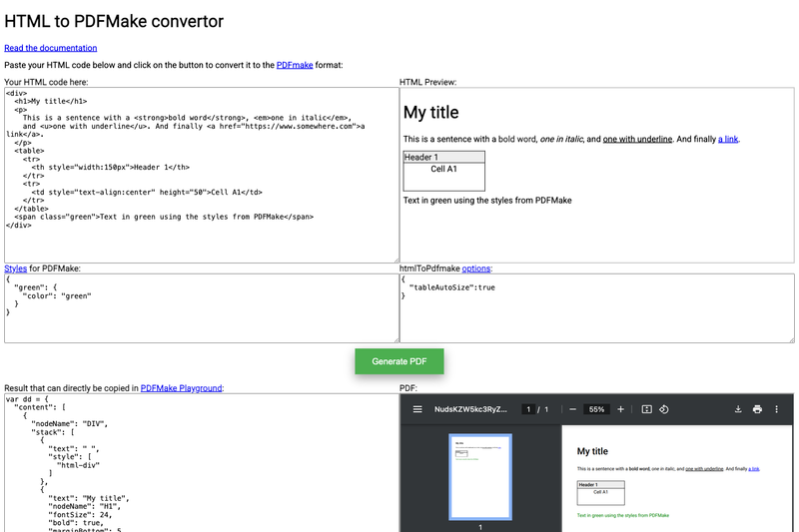The width and height of the screenshot is (799, 532).
Task: Open the PDF viewer sidebar menu icon
Action: pos(417,409)
